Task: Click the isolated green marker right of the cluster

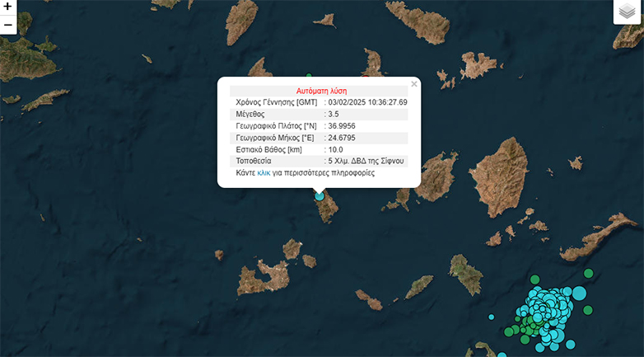Action: [588, 310]
